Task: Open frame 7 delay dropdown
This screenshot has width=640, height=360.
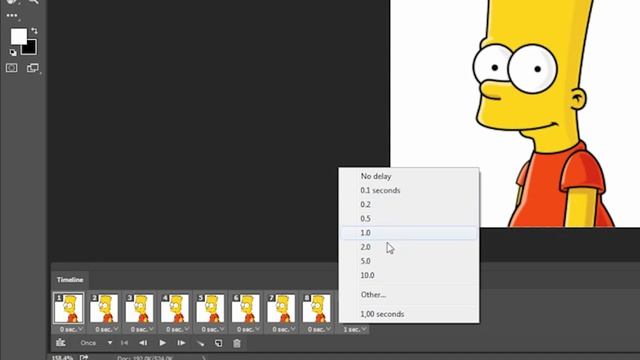Action: tap(284, 329)
